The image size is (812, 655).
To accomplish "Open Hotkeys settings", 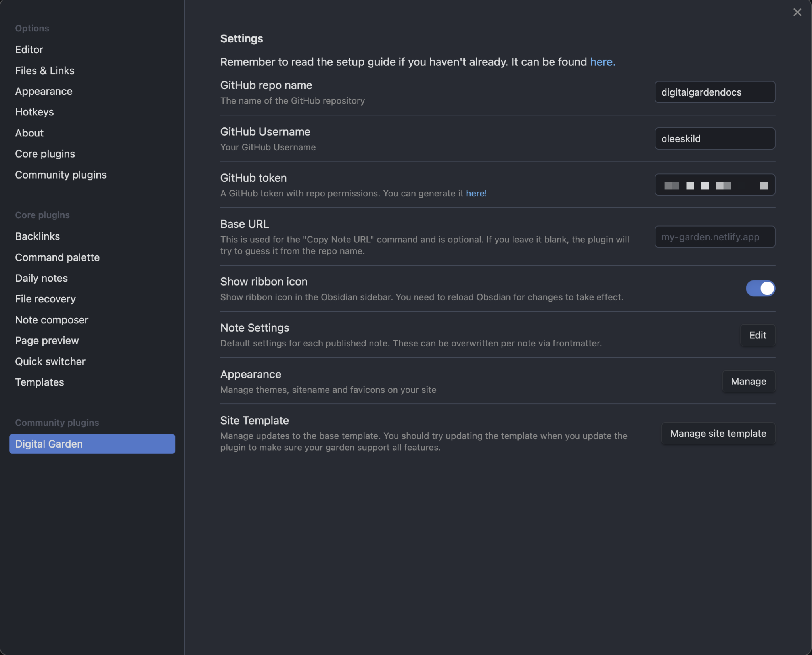I will (x=34, y=112).
